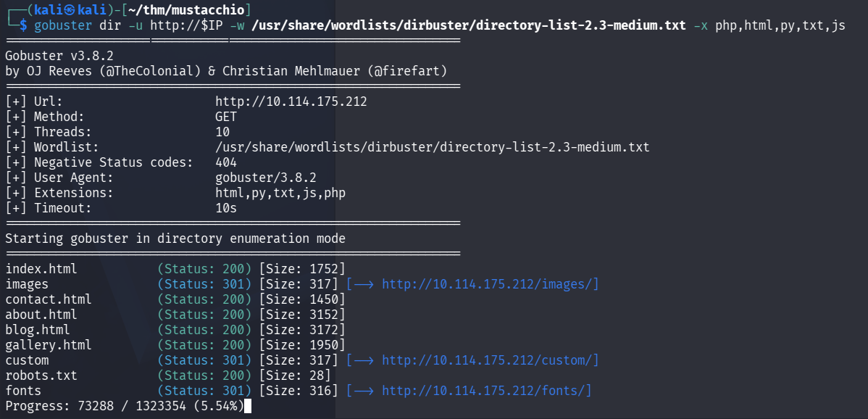Click the Extensions value html,py,txt,js,php

[x=280, y=193]
